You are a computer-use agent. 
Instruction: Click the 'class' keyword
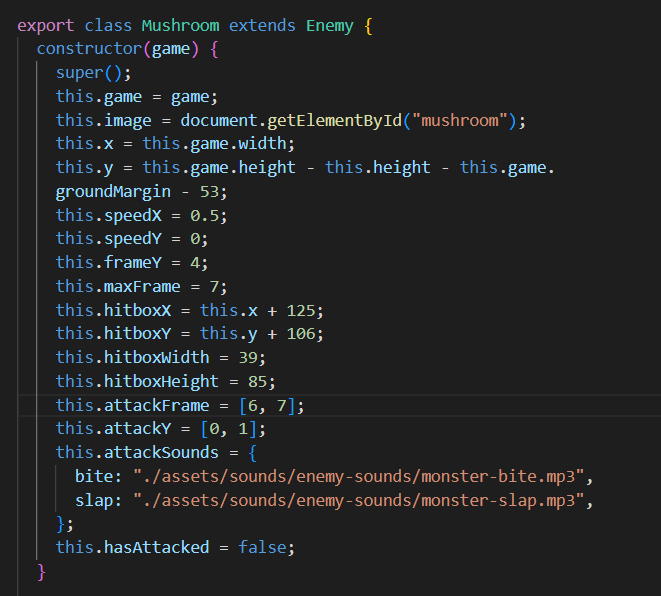tap(108, 26)
